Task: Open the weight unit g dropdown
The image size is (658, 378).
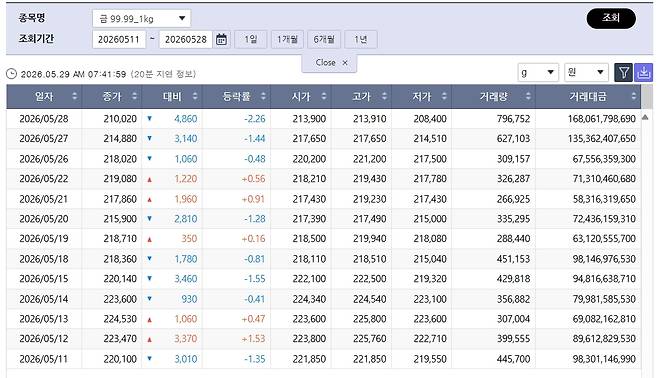Action: coord(538,73)
